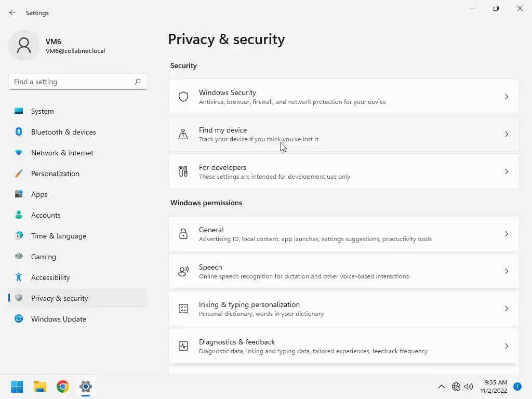532x399 pixels.
Task: Expand the Speech settings chevron
Action: click(507, 271)
